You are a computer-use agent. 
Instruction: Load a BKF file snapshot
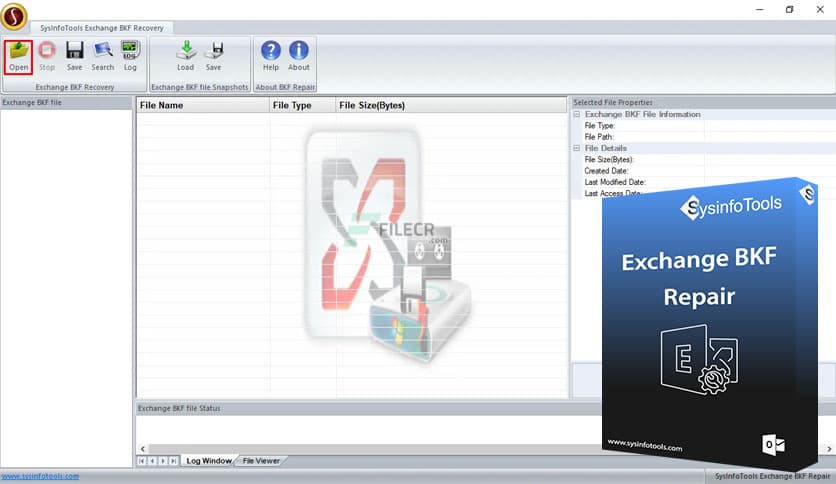(186, 57)
